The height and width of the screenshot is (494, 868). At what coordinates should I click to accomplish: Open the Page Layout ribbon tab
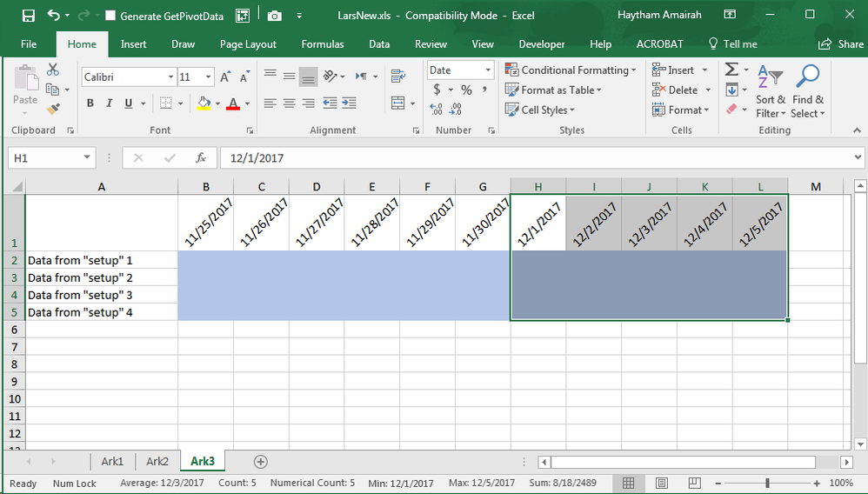pyautogui.click(x=248, y=44)
